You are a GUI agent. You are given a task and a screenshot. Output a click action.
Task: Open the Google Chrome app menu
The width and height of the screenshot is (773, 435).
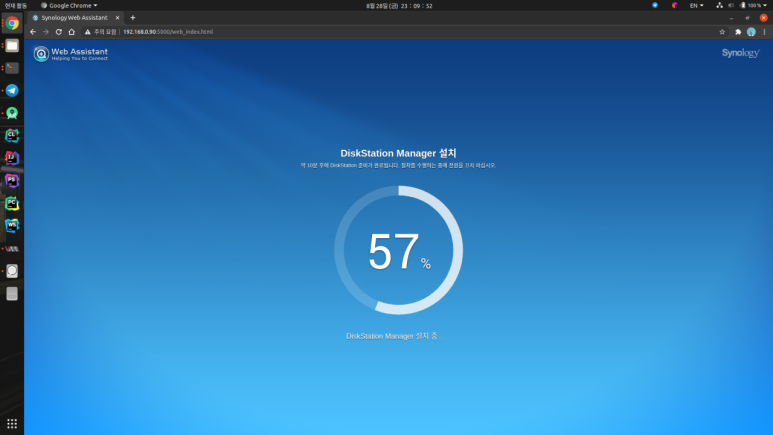point(69,5)
